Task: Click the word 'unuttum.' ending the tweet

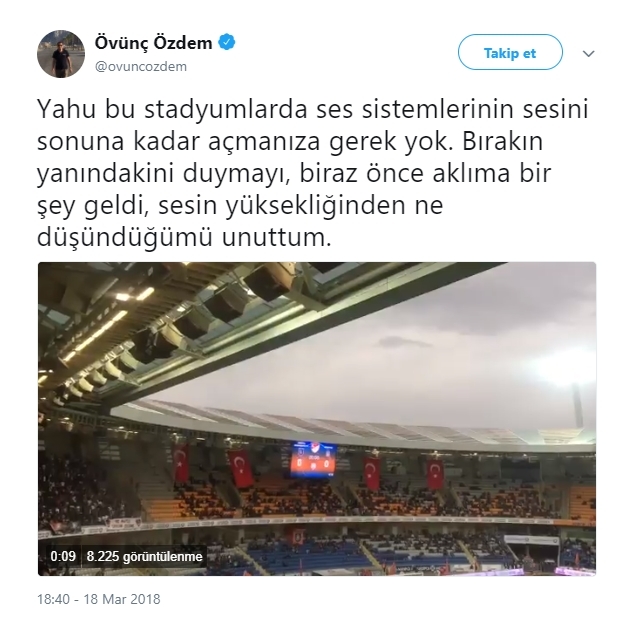Action: click(277, 237)
